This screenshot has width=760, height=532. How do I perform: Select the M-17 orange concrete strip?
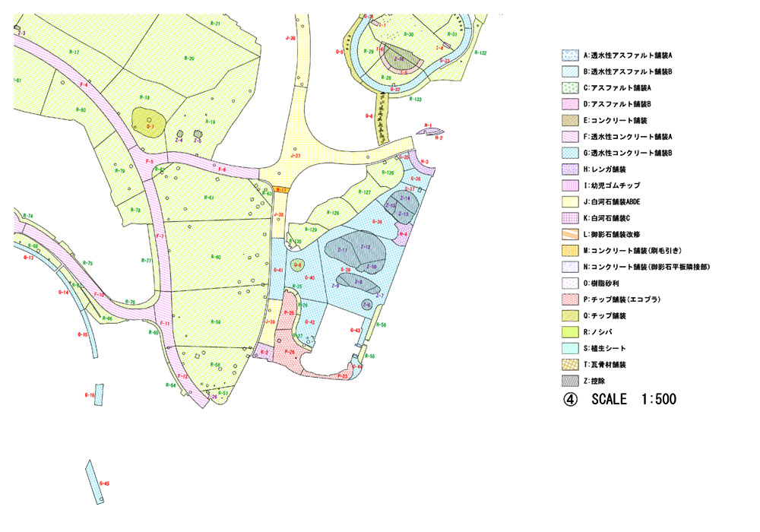280,190
